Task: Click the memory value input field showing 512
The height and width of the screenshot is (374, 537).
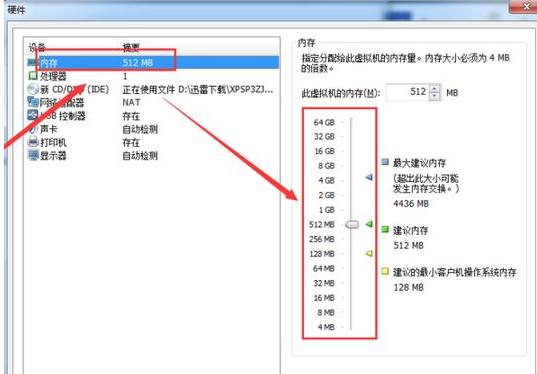Action: point(407,92)
